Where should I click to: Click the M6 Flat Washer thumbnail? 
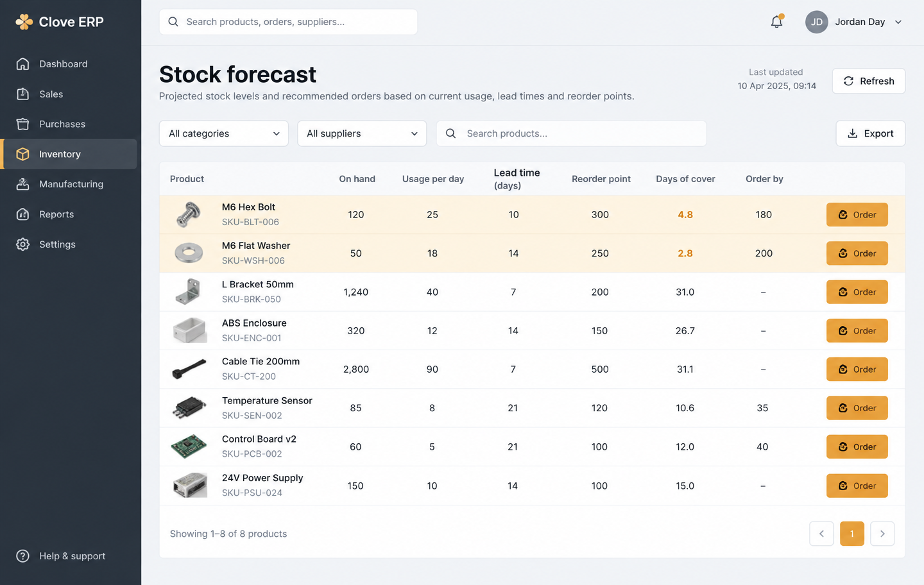click(189, 253)
